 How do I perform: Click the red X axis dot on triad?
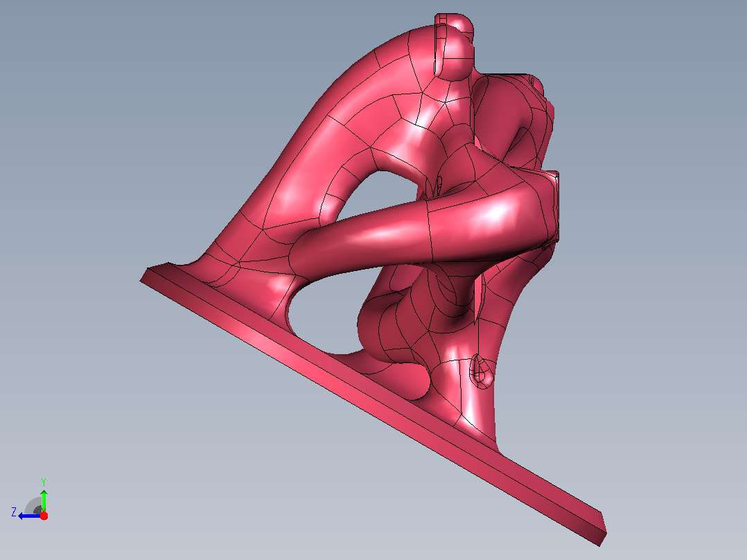(x=44, y=516)
